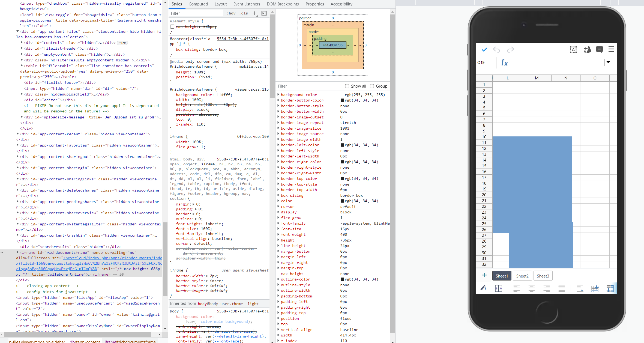The width and height of the screenshot is (644, 343).
Task: Add a new sheet with the plus icon
Action: [484, 275]
